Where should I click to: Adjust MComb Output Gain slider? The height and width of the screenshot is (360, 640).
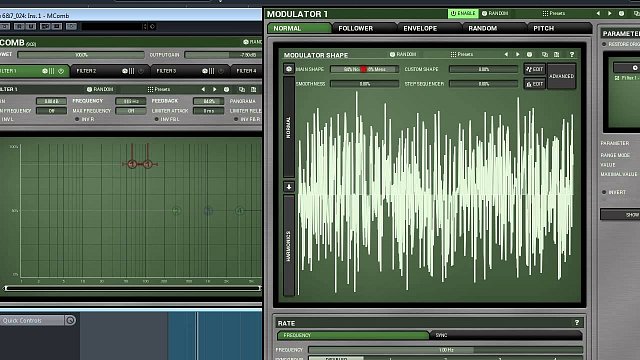pos(223,54)
